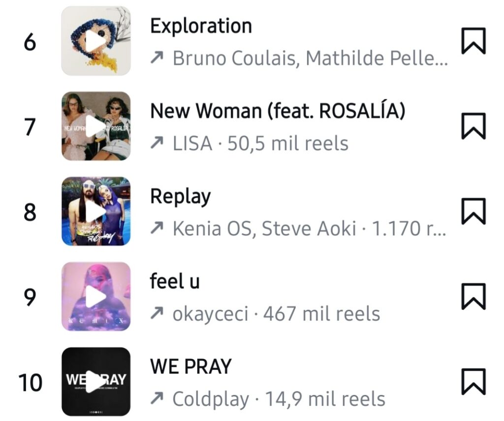Select rank number 8 in the list
The width and height of the screenshot is (504, 421).
point(30,212)
